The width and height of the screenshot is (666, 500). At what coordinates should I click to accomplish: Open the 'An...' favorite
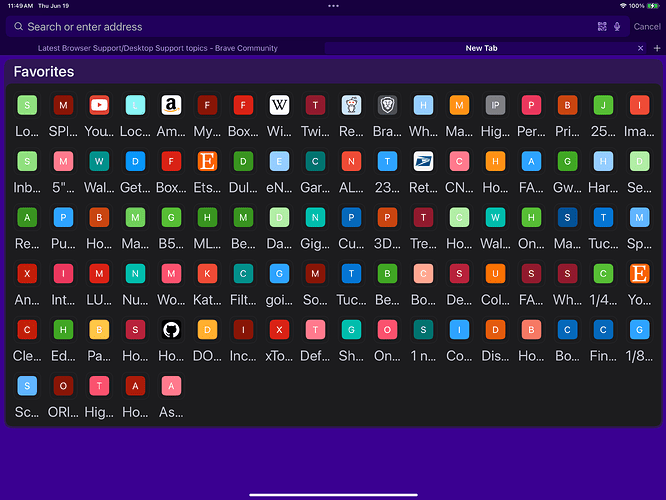click(x=27, y=274)
